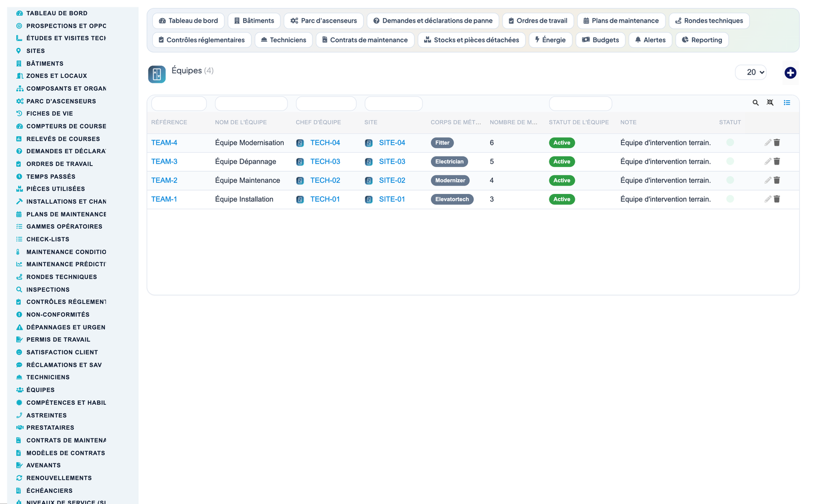Click the edit pencil for TEAM-1
This screenshot has width=815, height=504.
click(768, 199)
